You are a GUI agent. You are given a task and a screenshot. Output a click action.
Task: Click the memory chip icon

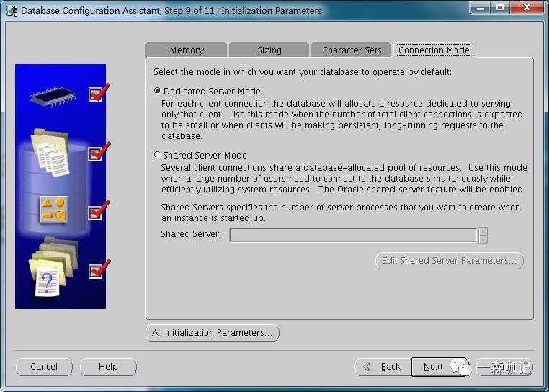[x=53, y=96]
